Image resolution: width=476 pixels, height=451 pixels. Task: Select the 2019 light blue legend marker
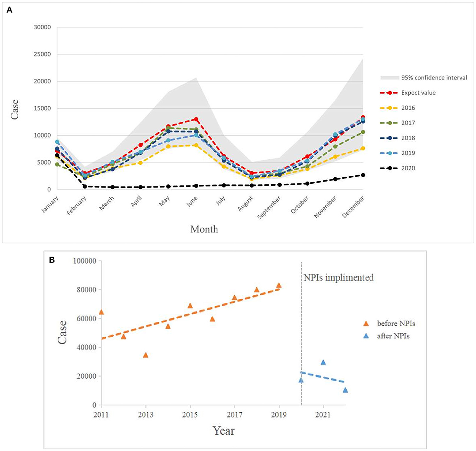(x=389, y=153)
